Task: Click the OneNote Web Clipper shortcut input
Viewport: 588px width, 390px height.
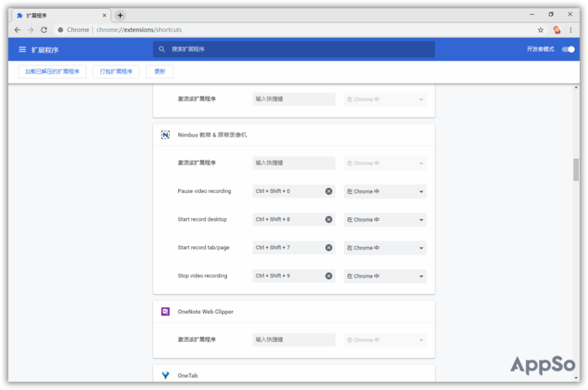Action: point(294,339)
